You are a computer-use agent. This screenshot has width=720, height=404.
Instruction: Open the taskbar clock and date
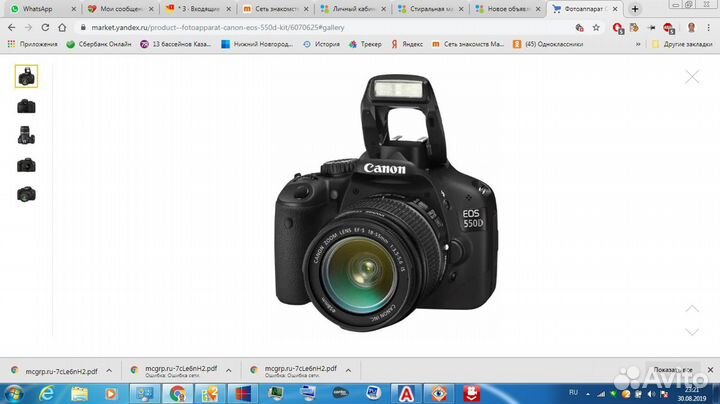[692, 394]
